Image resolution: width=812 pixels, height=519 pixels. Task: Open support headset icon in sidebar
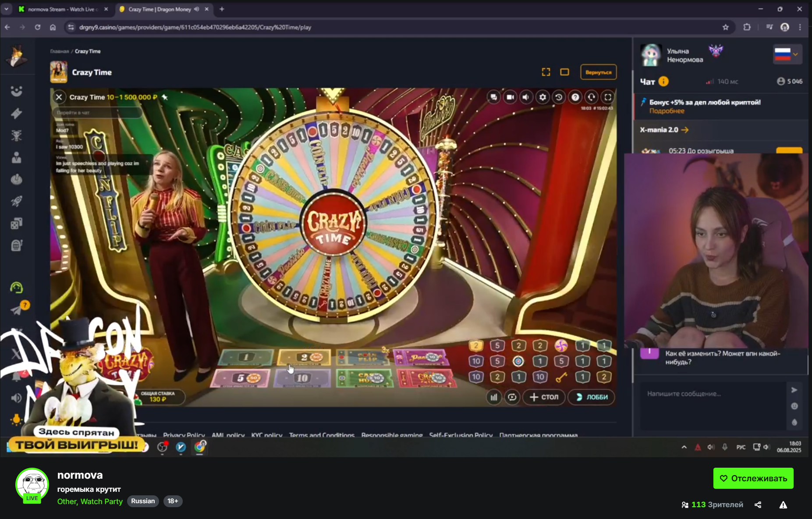[x=17, y=288]
